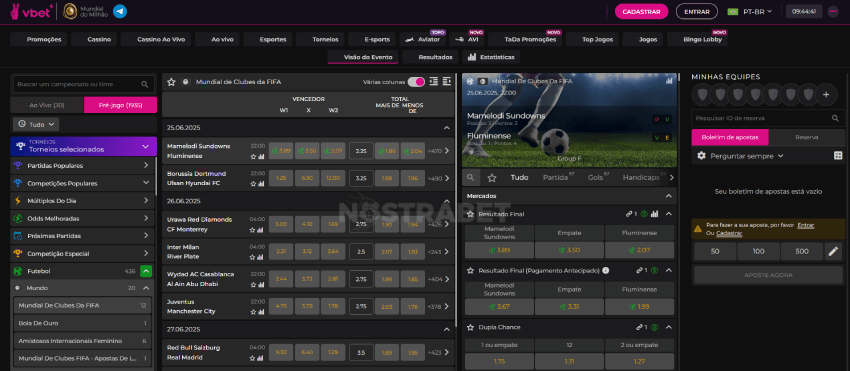Open stats for Juventus vs Manchester City
Screen dimensions: 850x371
point(261,312)
